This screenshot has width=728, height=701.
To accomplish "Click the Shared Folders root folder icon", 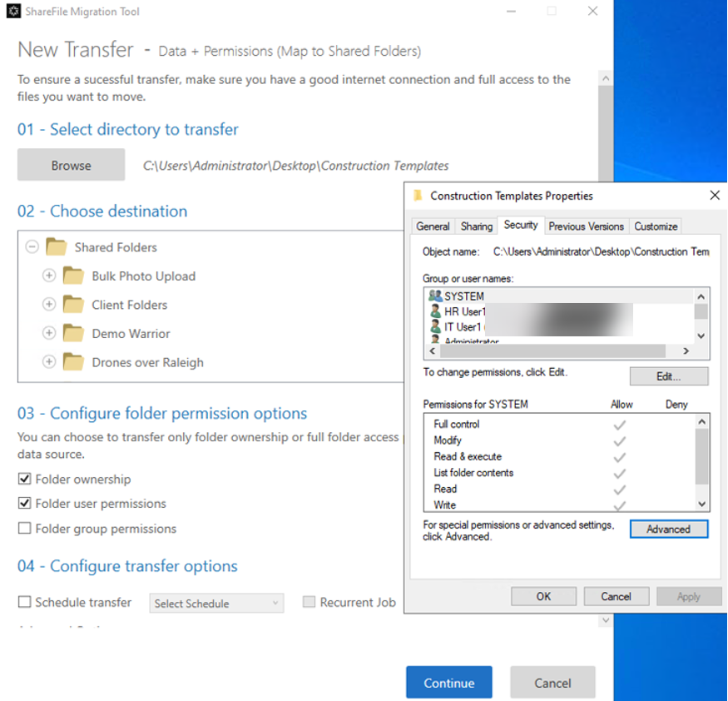I will [56, 247].
